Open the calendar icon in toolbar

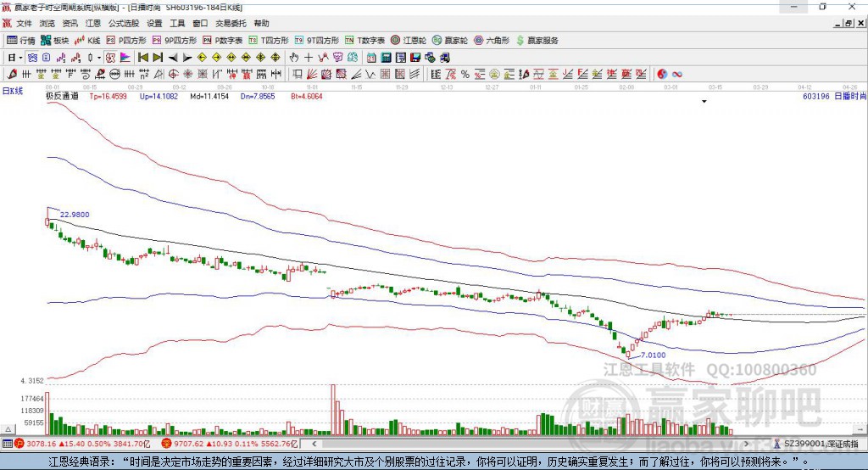[x=371, y=58]
